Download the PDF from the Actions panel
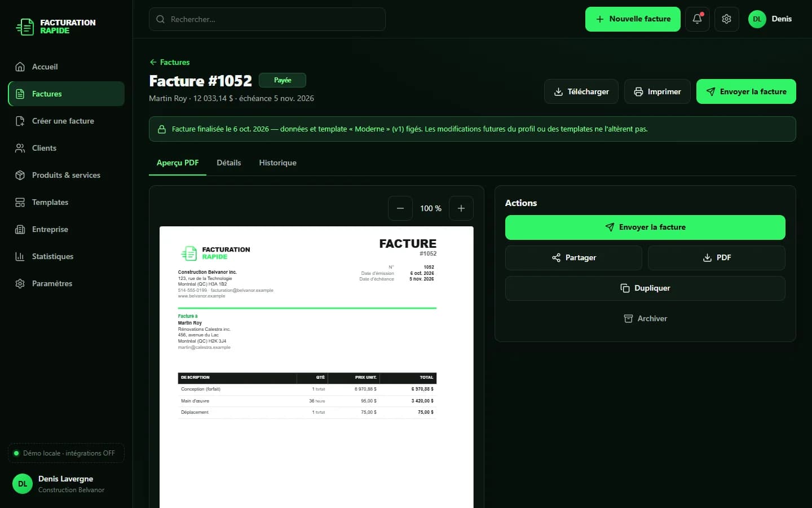This screenshot has width=812, height=508. point(717,258)
